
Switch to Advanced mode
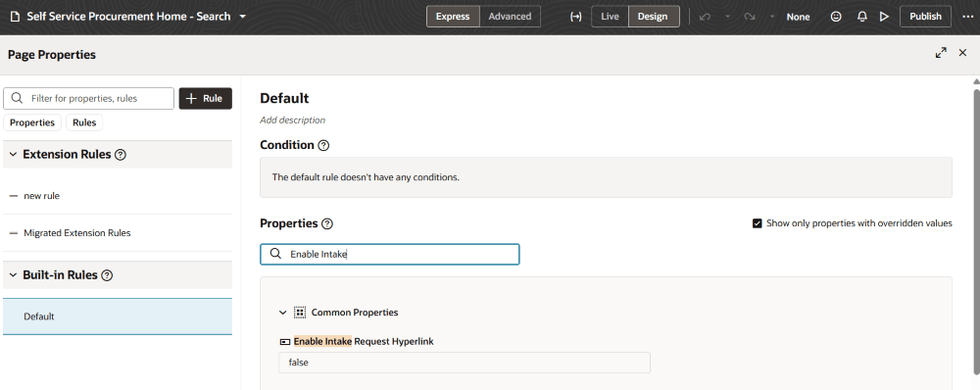(x=510, y=17)
